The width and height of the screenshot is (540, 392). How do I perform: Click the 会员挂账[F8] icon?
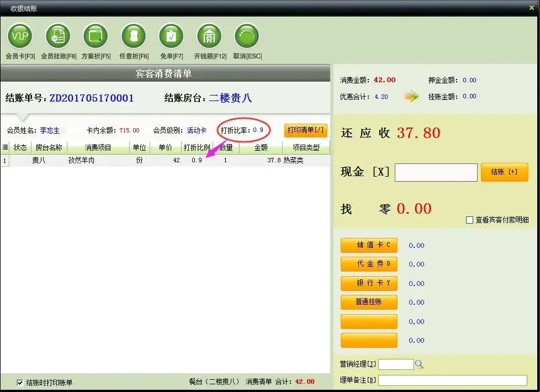tap(58, 36)
